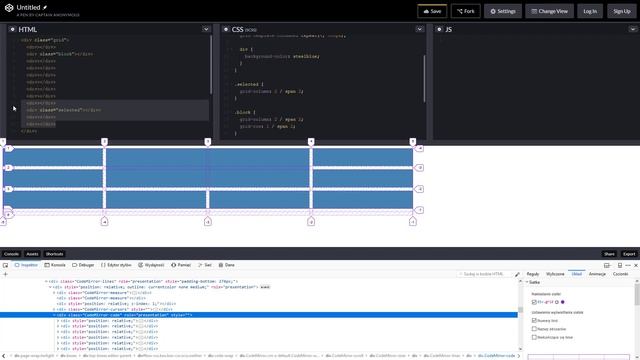Click the layout sidebar vertical scrollbar
The height and width of the screenshot is (360, 640).
click(637, 294)
